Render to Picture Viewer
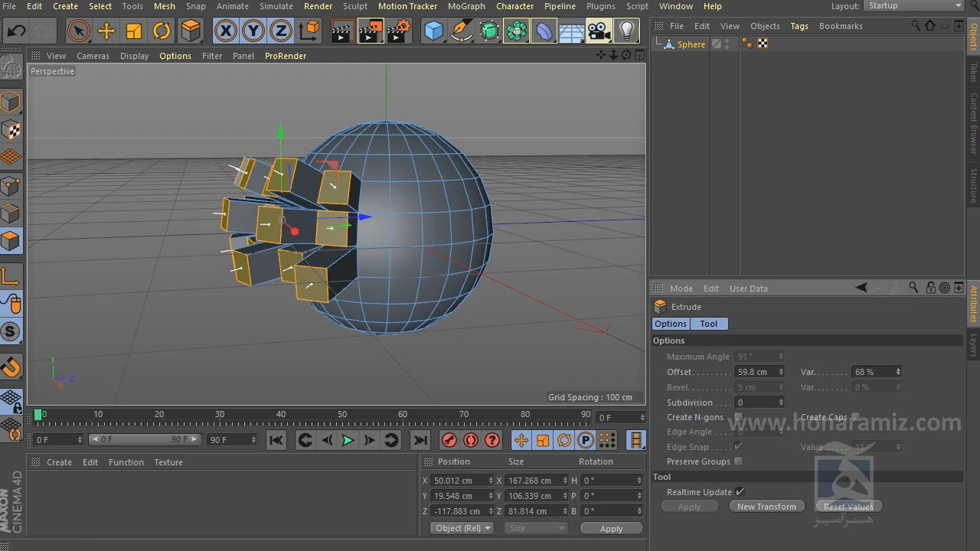The width and height of the screenshot is (980, 551). tap(371, 31)
